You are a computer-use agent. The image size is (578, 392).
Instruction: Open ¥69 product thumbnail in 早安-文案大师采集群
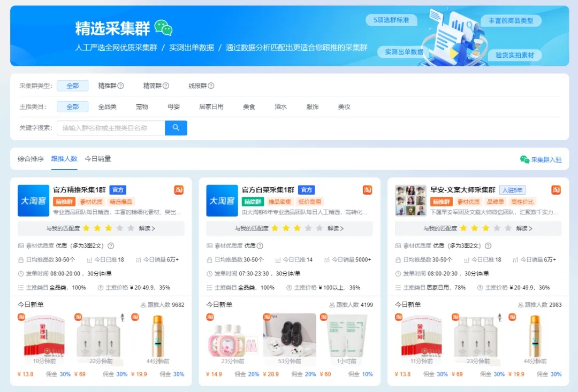478,340
